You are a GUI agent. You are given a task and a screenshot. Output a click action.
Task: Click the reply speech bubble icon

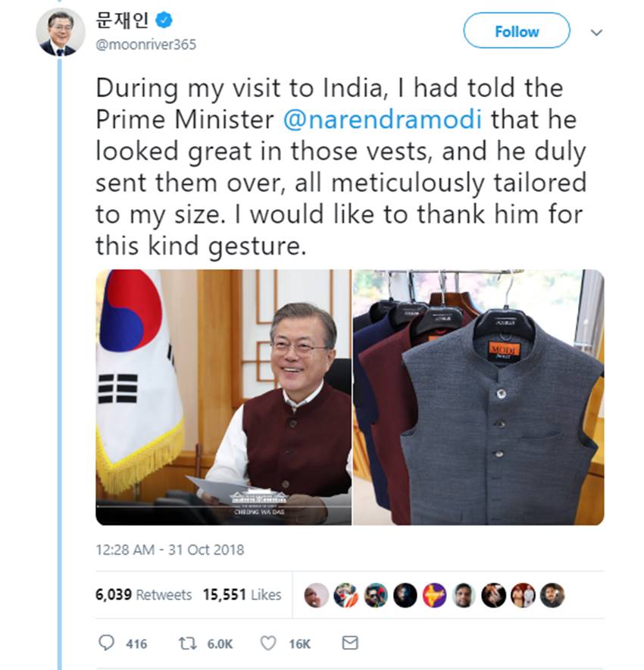tap(107, 643)
